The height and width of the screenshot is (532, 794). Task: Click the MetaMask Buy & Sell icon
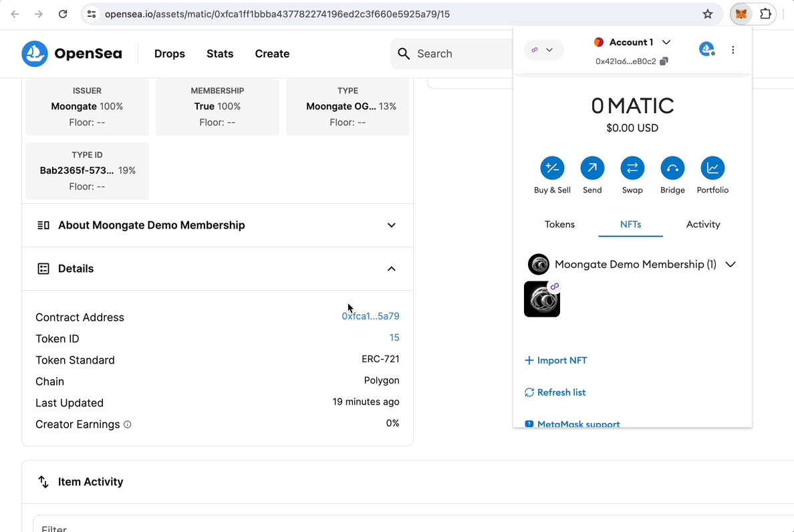(x=552, y=168)
